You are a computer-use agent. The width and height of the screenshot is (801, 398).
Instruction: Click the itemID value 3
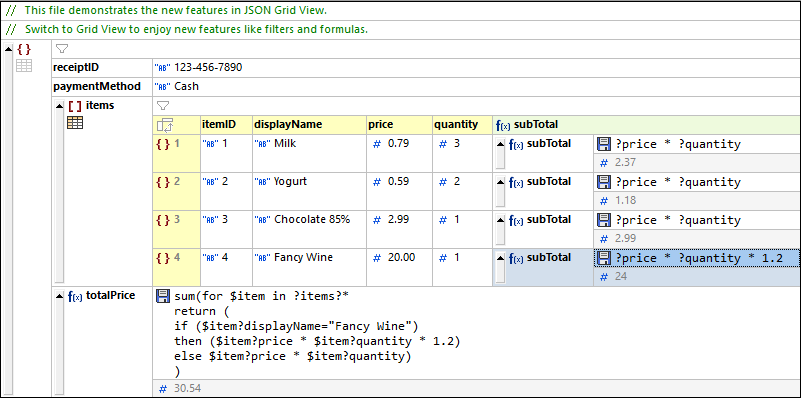coord(224,219)
